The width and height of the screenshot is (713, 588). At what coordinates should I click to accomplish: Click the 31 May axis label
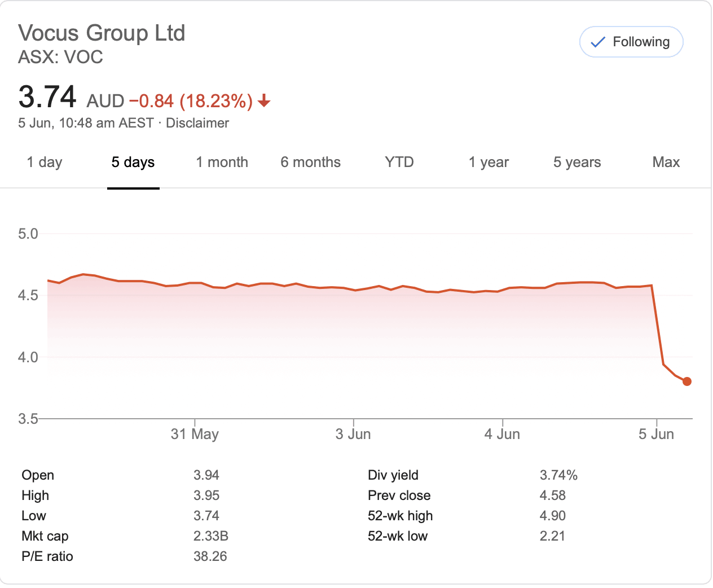pyautogui.click(x=195, y=434)
